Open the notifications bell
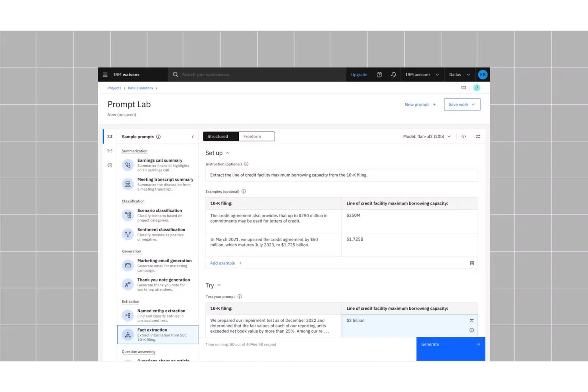Image resolution: width=588 pixels, height=392 pixels. coord(394,75)
